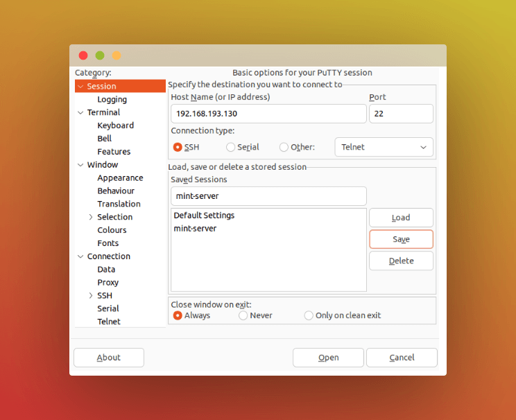Click Open to start the connection

pos(328,358)
